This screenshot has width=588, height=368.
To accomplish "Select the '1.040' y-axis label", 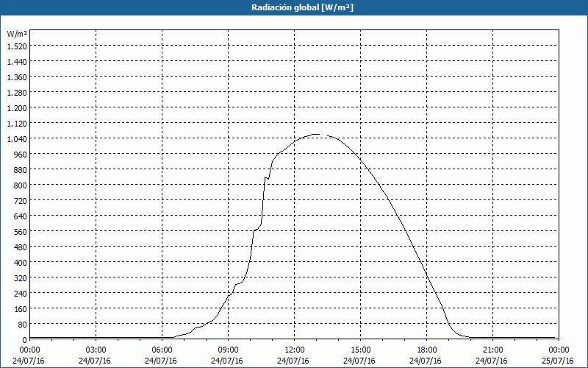I will click(17, 139).
